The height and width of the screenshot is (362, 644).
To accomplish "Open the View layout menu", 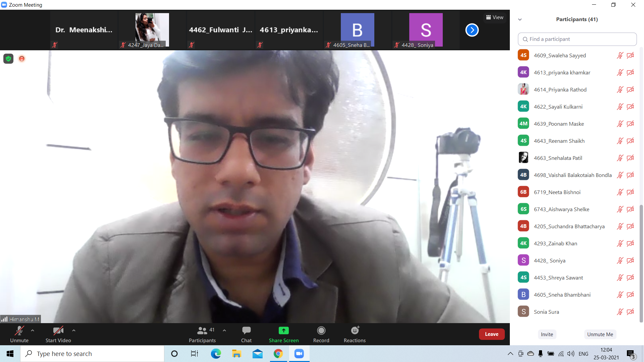I will click(495, 17).
